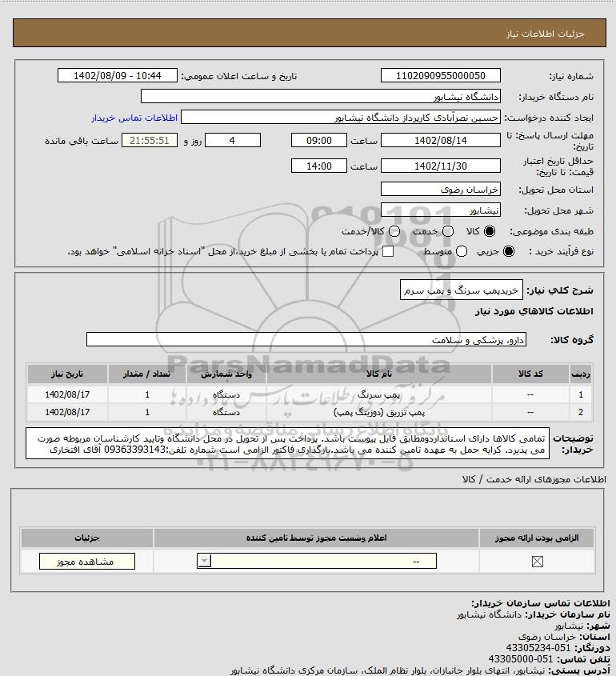Click the price validity date 1402/11/30
The width and height of the screenshot is (616, 676).
tap(441, 166)
